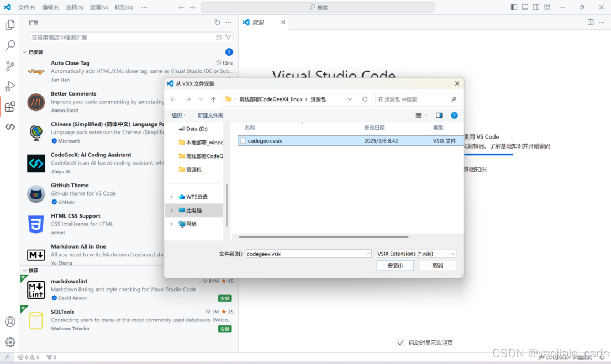This screenshot has width=611, height=364.
Task: Install the markdownlint extension
Action: pos(224,298)
